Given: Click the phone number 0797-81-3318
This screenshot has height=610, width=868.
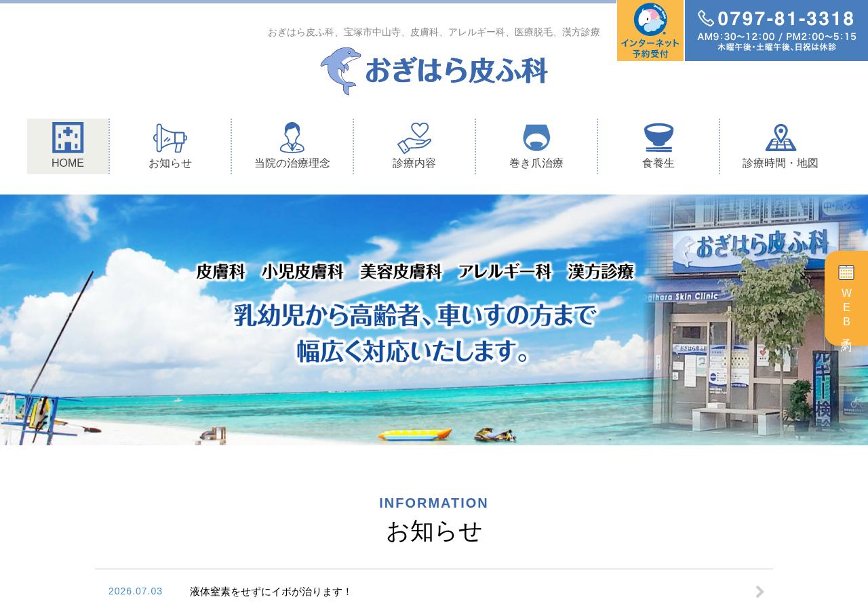Looking at the screenshot, I should coord(787,19).
